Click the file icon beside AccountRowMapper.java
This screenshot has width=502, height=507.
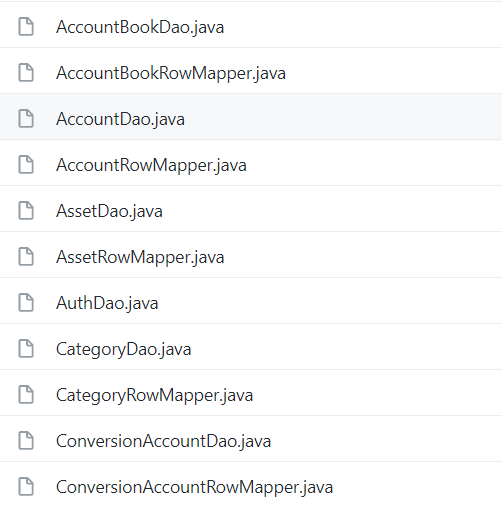click(x=26, y=165)
